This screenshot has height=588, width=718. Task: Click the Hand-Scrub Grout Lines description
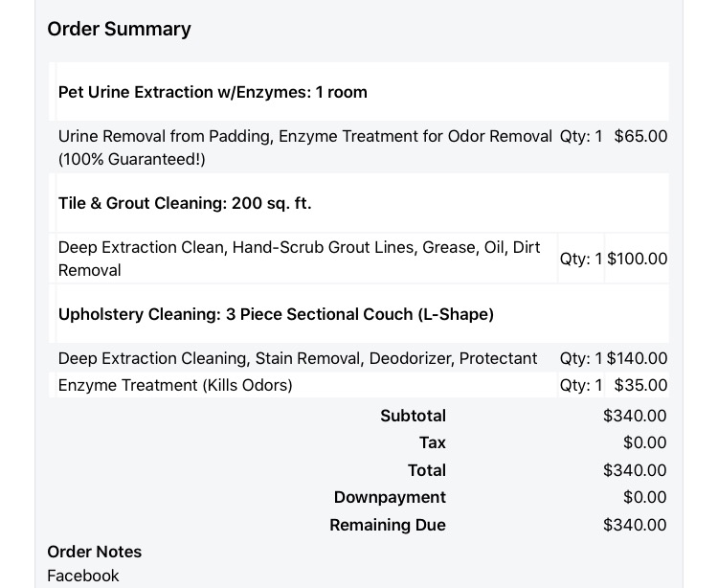click(x=299, y=259)
